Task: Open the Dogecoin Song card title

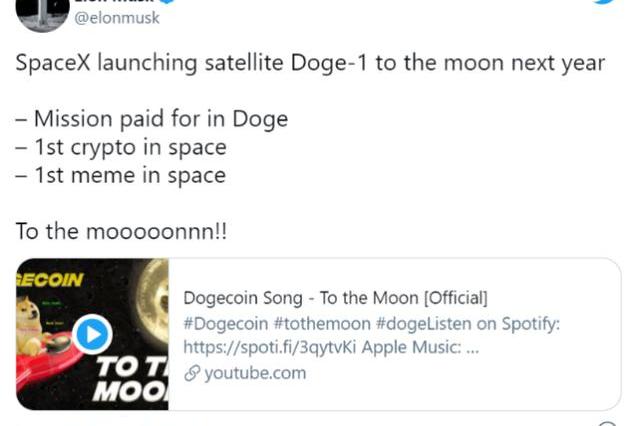Action: click(335, 298)
